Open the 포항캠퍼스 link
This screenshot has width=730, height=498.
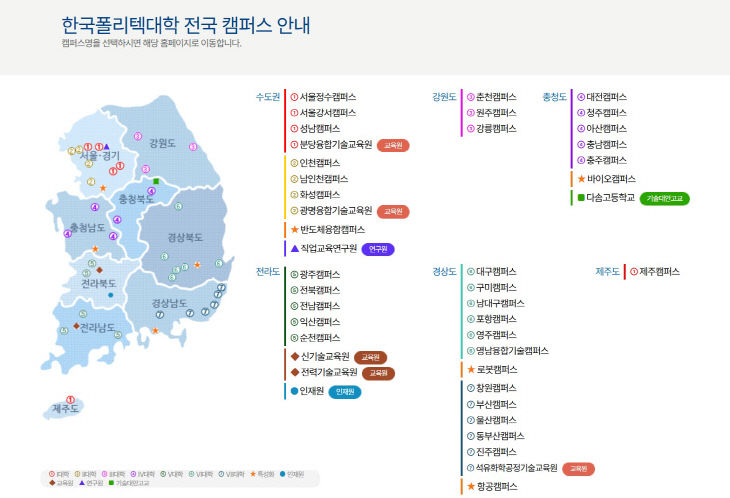[x=496, y=319]
